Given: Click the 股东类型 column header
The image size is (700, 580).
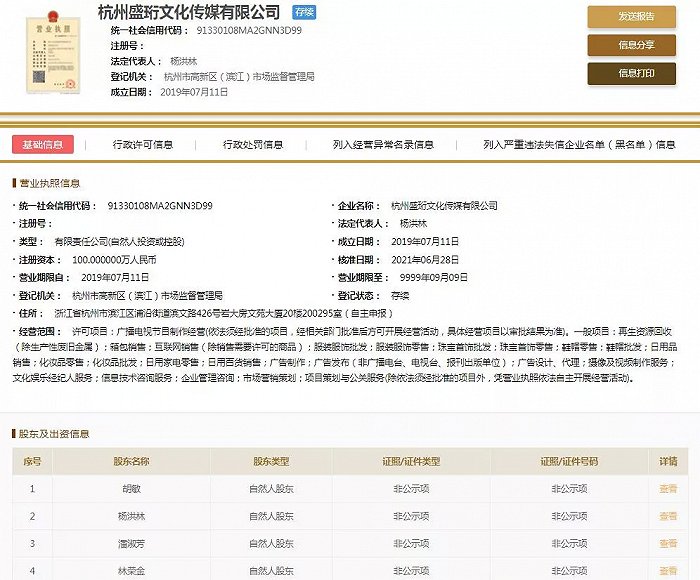Looking at the screenshot, I should 271,462.
